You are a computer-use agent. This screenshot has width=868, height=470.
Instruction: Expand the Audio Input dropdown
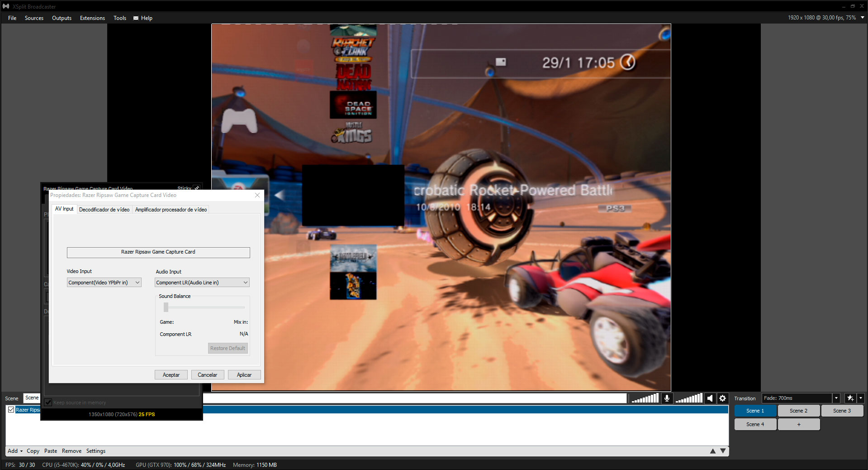pos(202,283)
